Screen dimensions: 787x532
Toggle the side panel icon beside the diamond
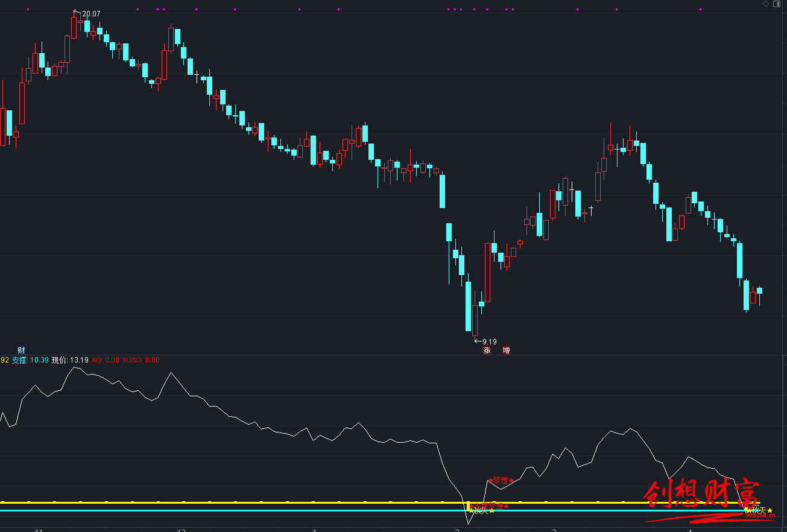[x=776, y=4]
